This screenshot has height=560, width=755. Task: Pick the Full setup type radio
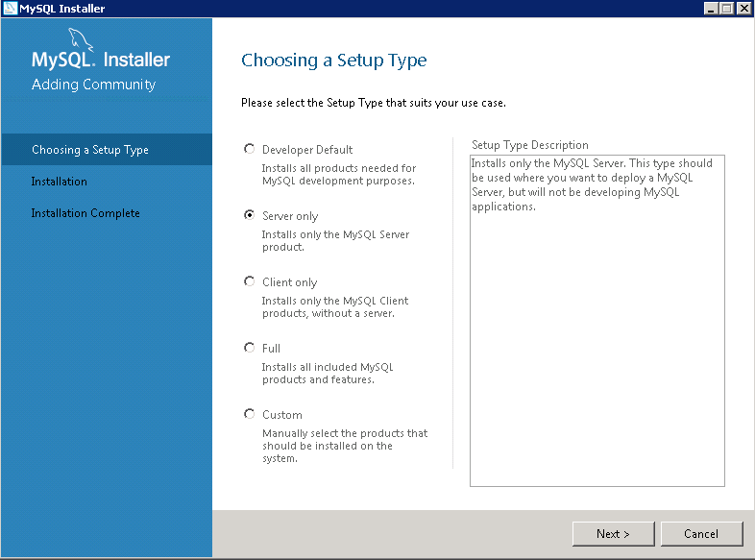249,348
